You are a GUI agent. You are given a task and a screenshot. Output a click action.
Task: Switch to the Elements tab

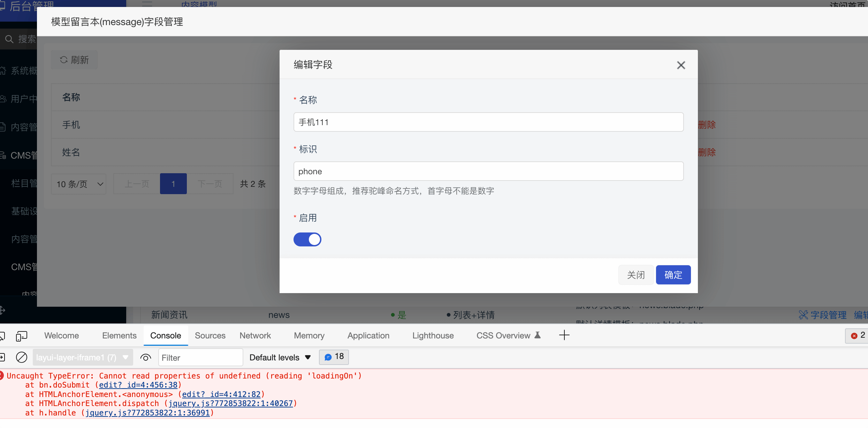pos(119,336)
